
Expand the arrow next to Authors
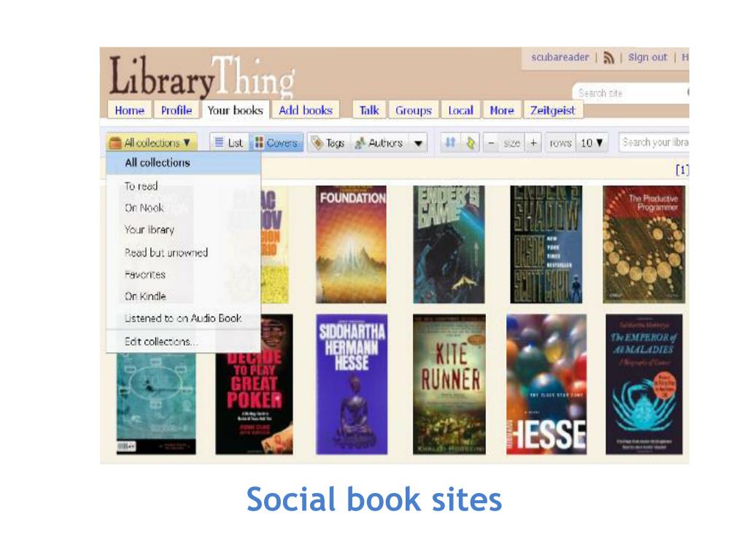click(418, 143)
